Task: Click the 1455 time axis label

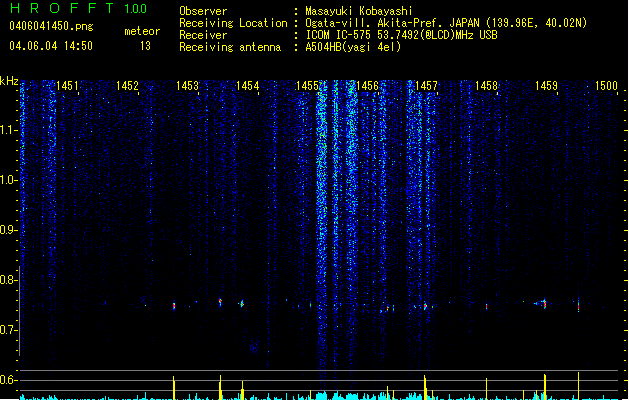Action: [307, 85]
